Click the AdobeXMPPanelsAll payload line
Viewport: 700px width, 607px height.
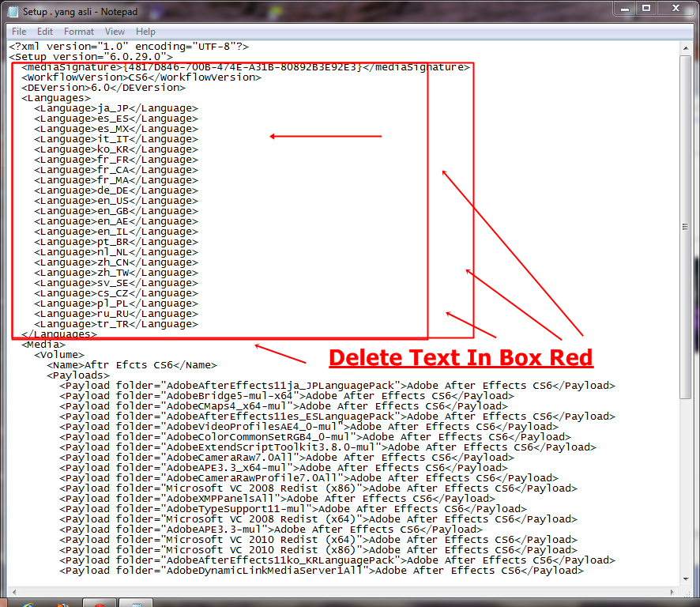(277, 499)
